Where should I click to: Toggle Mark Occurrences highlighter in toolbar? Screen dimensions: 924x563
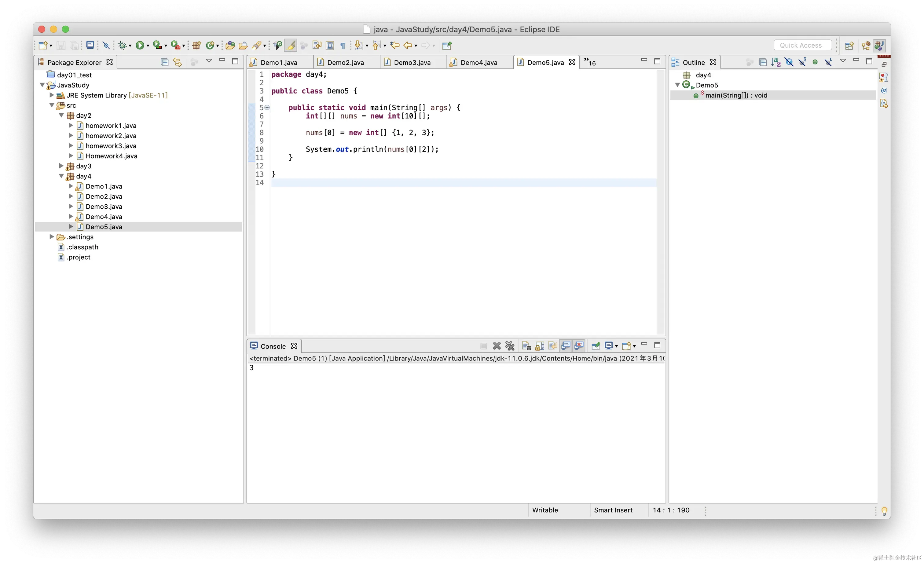pyautogui.click(x=291, y=45)
